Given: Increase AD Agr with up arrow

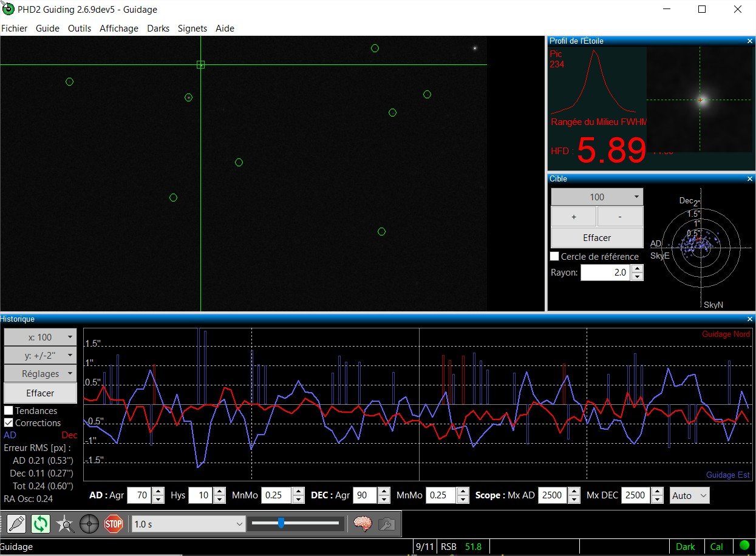Looking at the screenshot, I should [x=158, y=492].
